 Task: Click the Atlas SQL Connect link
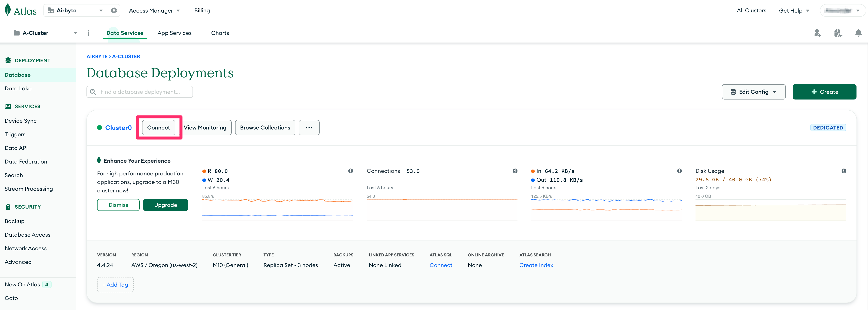click(441, 265)
